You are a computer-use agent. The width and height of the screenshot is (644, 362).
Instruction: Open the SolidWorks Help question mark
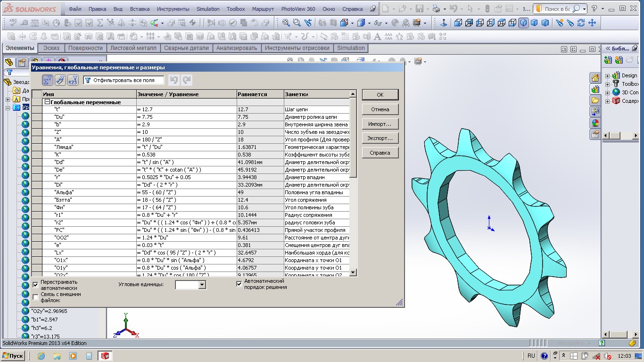tap(594, 8)
